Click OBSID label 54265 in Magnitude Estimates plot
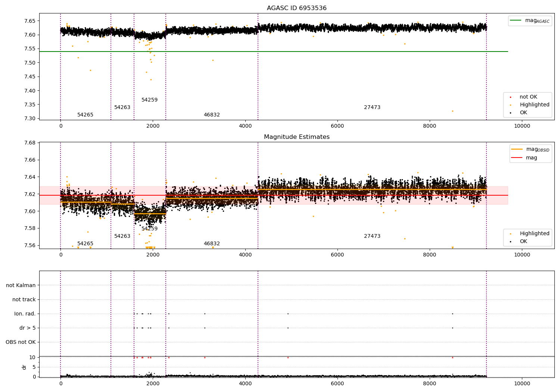Image resolution: width=560 pixels, height=392 pixels. [85, 244]
